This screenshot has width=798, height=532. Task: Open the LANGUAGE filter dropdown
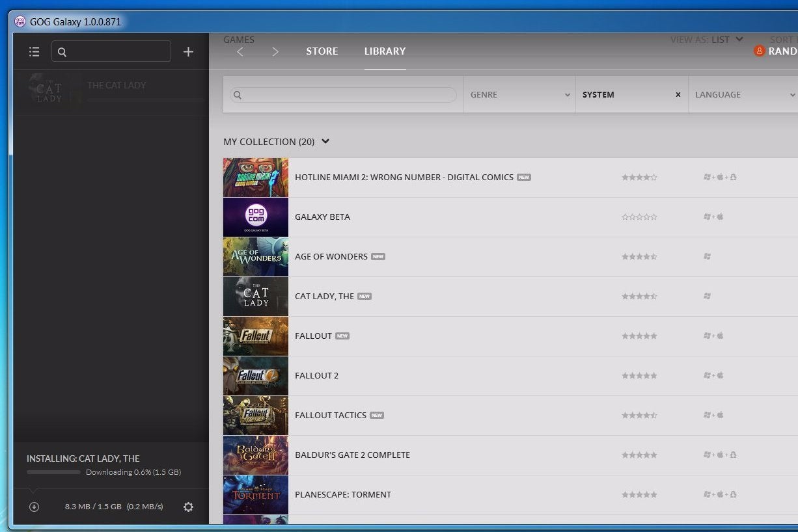742,94
